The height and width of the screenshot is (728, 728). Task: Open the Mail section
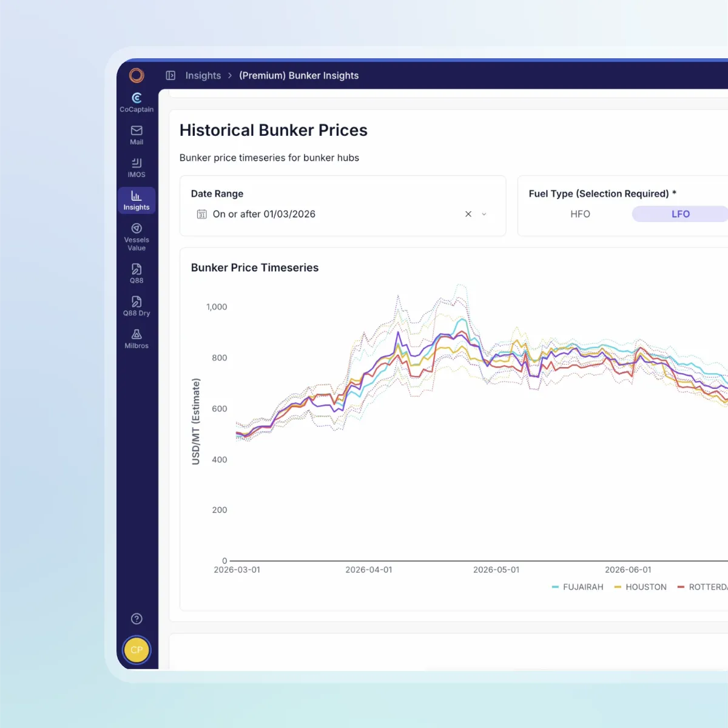pyautogui.click(x=136, y=135)
